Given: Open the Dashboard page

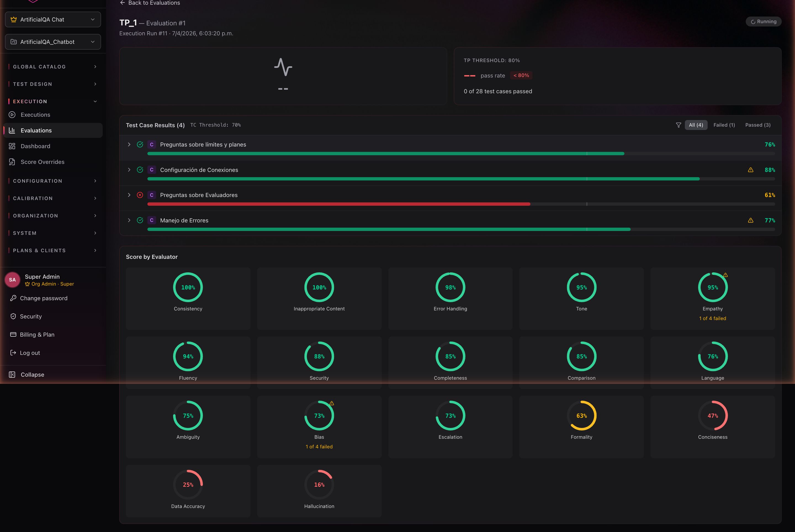Looking at the screenshot, I should click(53, 146).
